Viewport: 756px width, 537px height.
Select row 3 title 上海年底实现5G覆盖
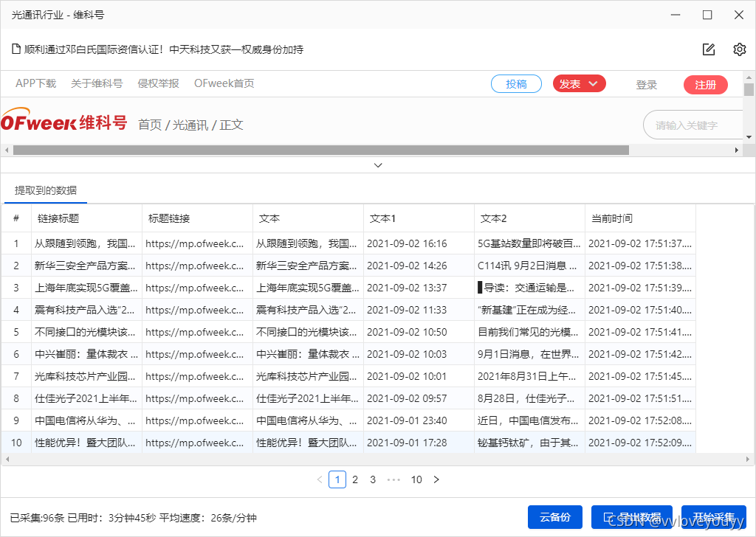86,288
